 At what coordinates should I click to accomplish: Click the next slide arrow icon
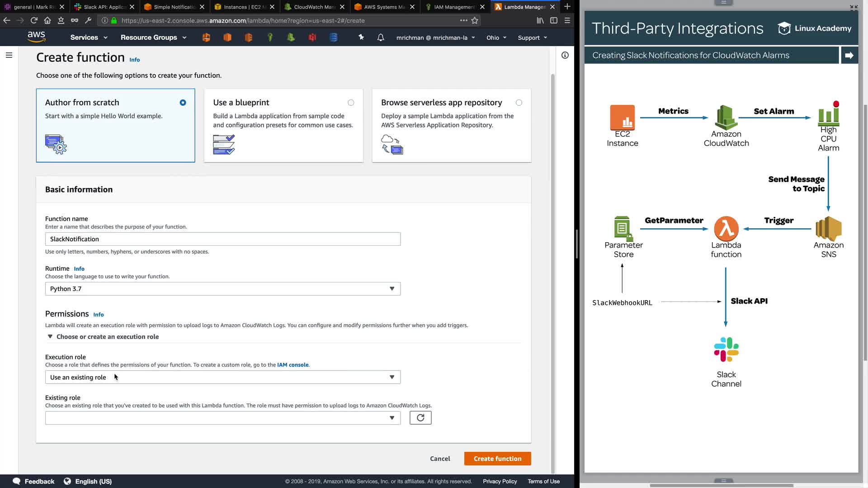pyautogui.click(x=849, y=55)
